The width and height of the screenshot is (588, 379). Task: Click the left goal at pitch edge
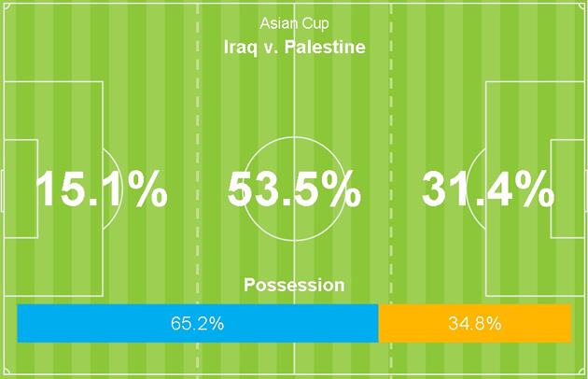pos(3,190)
